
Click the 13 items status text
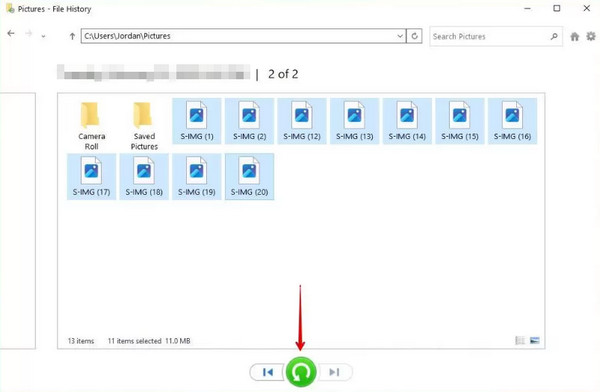(x=81, y=341)
